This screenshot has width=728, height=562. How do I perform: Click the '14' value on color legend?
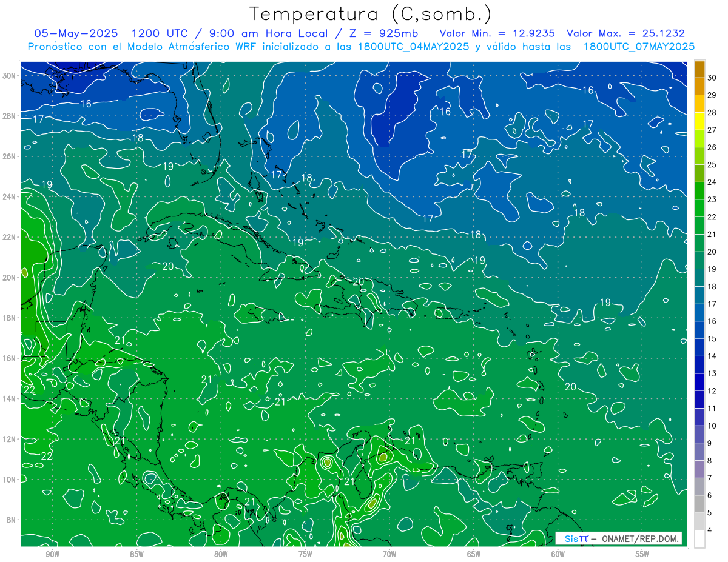(712, 356)
